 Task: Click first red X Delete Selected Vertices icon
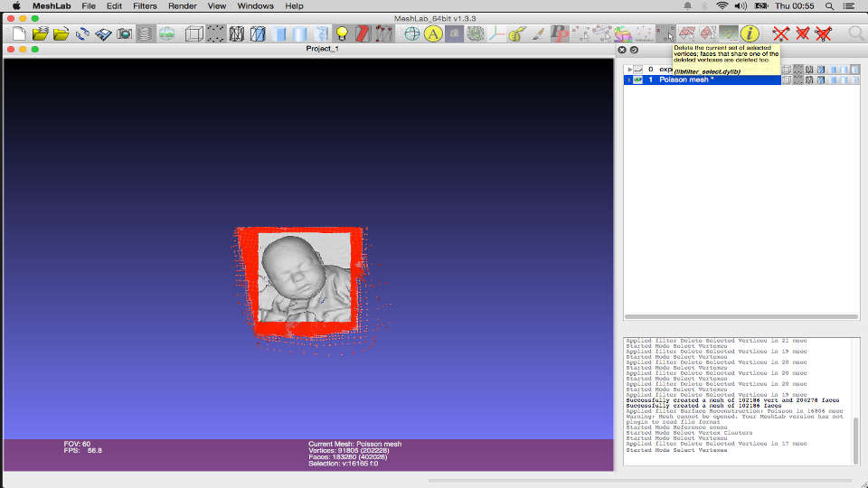tap(781, 33)
